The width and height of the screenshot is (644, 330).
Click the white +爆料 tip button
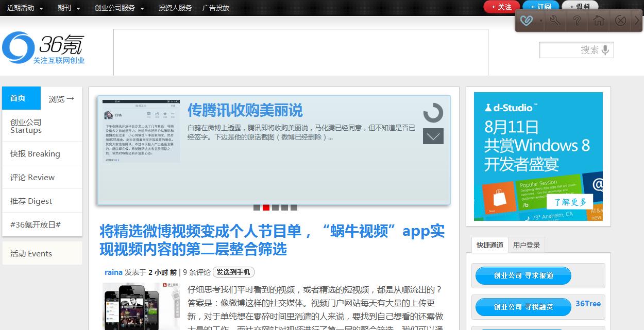click(580, 6)
